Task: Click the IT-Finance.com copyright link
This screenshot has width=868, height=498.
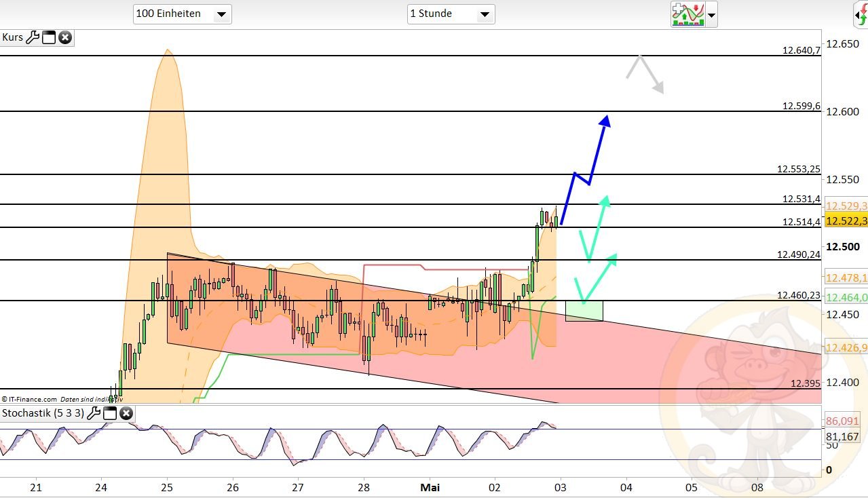Action: click(x=31, y=400)
